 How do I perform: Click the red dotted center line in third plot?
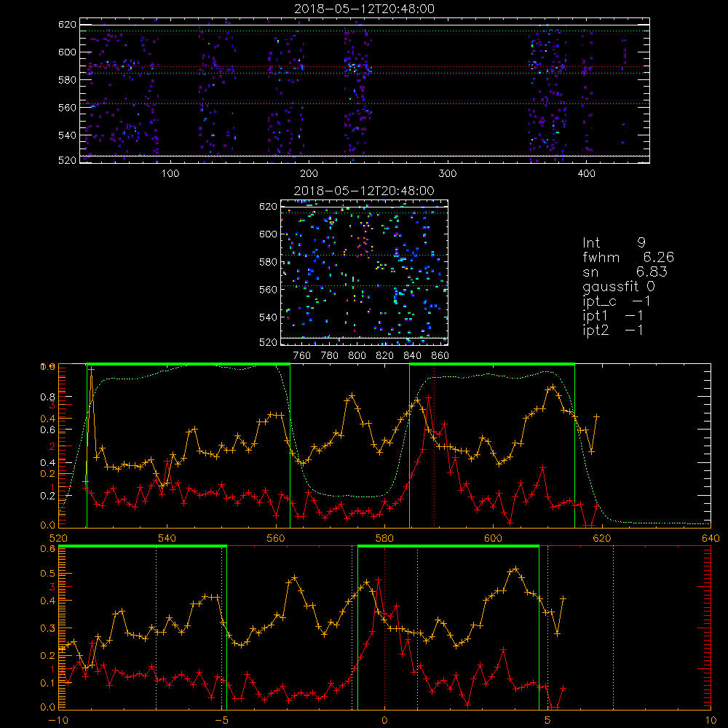[x=434, y=446]
